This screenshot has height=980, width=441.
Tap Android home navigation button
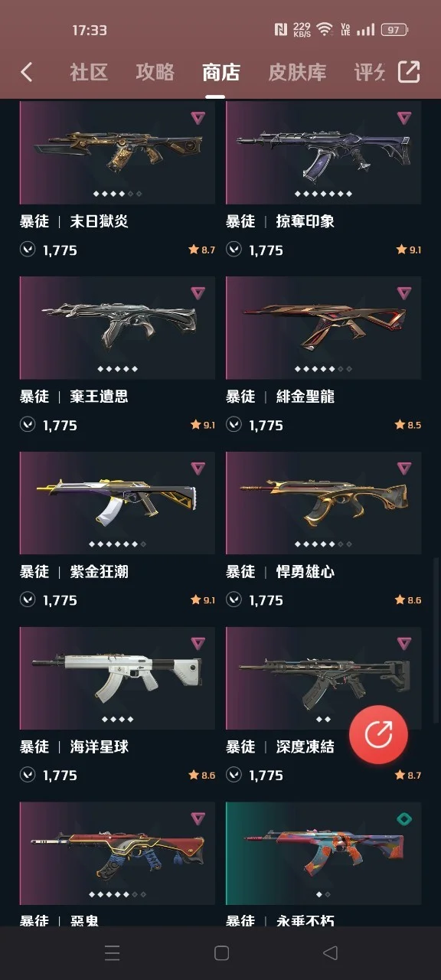[221, 952]
